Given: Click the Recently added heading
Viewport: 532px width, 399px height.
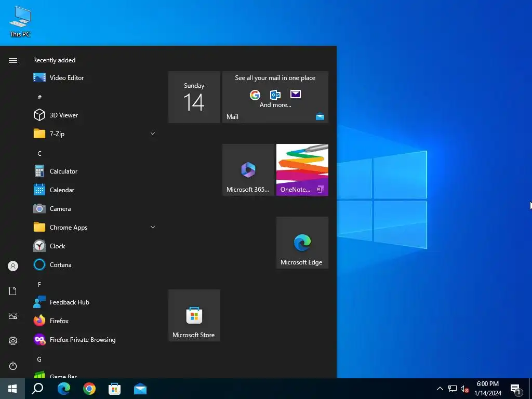Looking at the screenshot, I should 54,60.
